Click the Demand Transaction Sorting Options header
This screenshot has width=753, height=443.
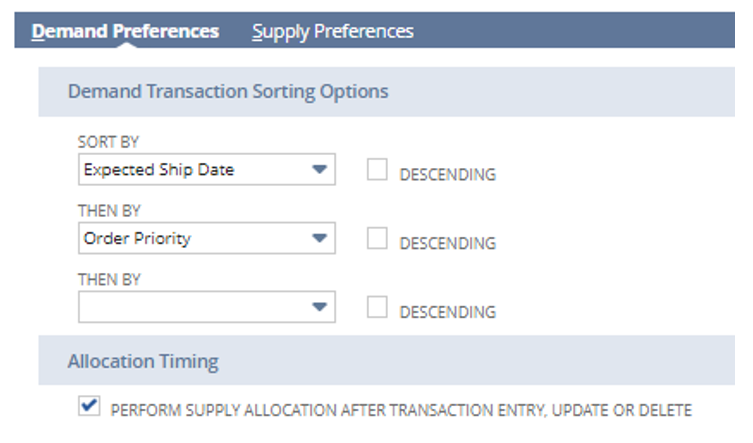228,91
